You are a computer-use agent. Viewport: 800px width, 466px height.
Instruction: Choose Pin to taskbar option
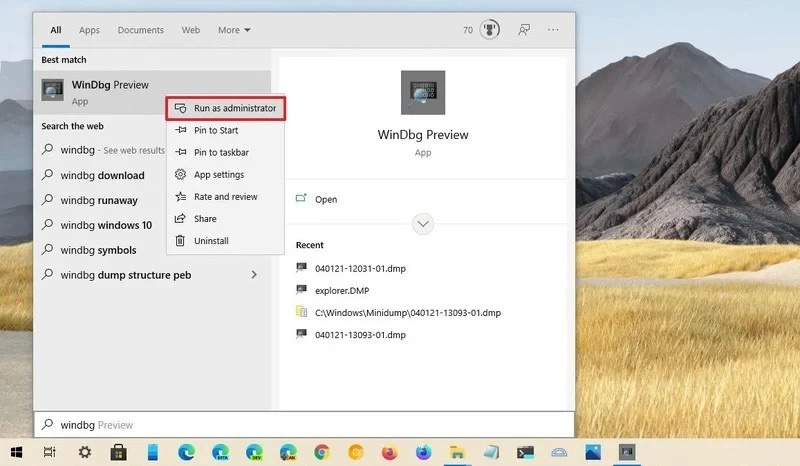pos(225,152)
